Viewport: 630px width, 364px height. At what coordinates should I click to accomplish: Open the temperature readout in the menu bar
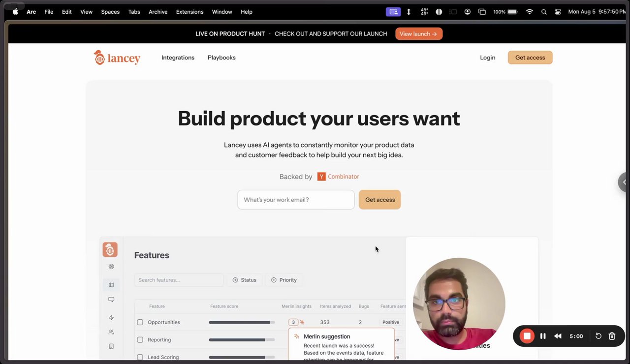424,12
